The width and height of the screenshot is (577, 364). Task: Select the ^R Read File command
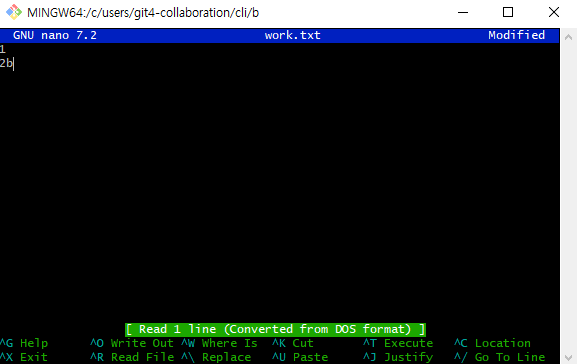(132, 357)
